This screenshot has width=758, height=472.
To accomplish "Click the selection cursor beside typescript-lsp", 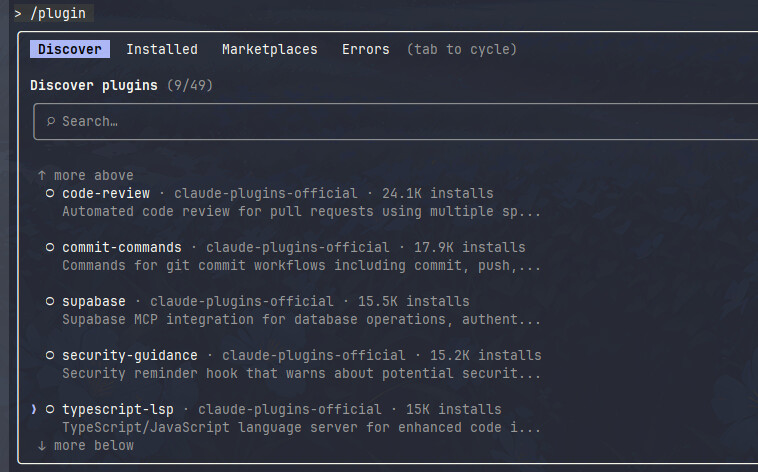I will (33, 409).
